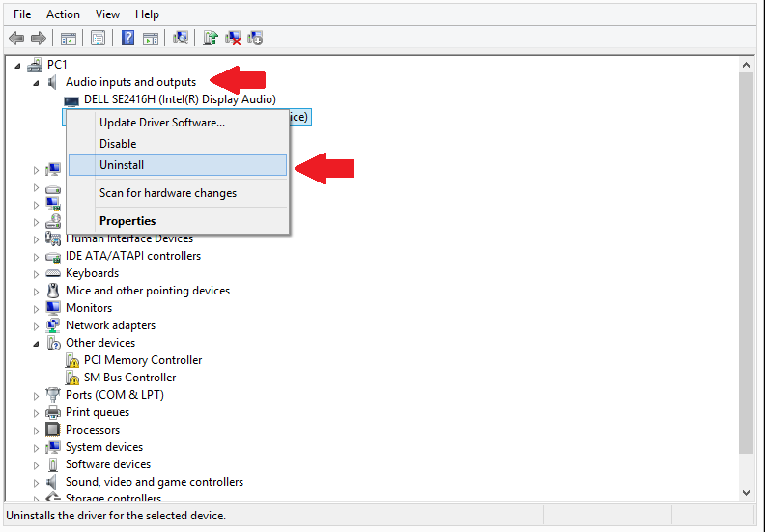
Task: Expand the Network adapters node
Action: 36,326
